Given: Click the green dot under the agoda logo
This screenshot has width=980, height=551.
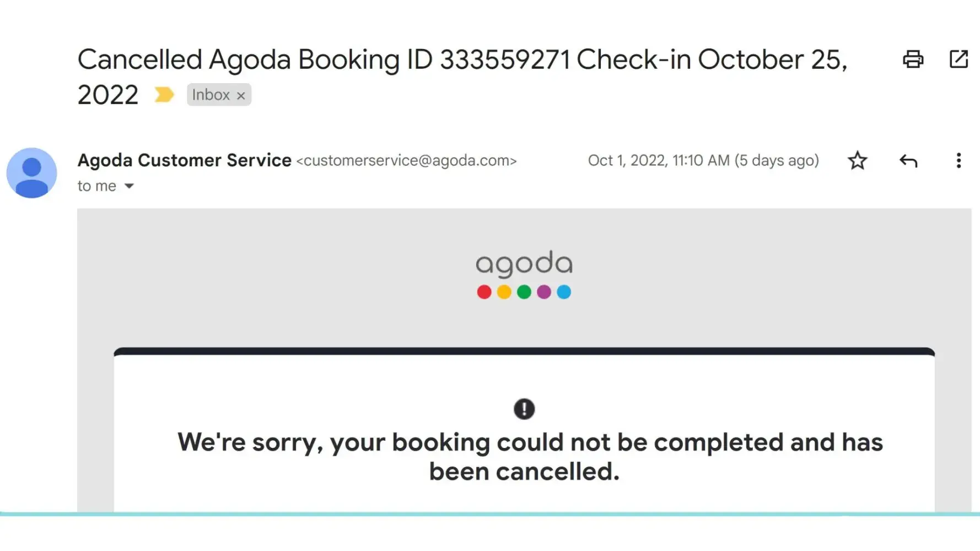Looking at the screenshot, I should tap(524, 292).
